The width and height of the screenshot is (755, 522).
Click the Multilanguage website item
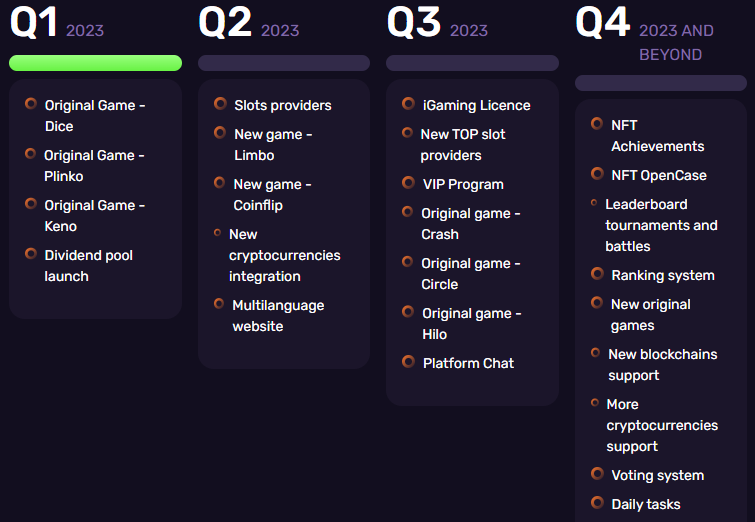(x=278, y=316)
